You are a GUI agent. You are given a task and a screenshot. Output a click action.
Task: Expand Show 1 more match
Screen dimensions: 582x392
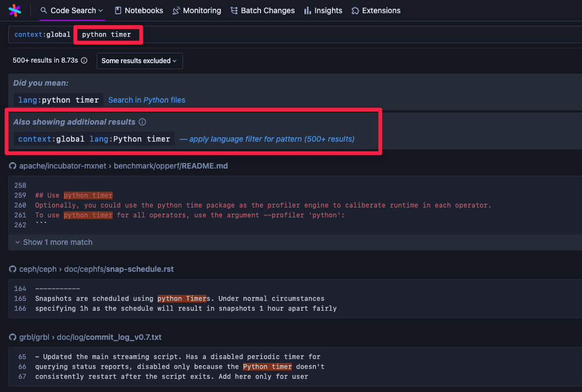(x=54, y=242)
